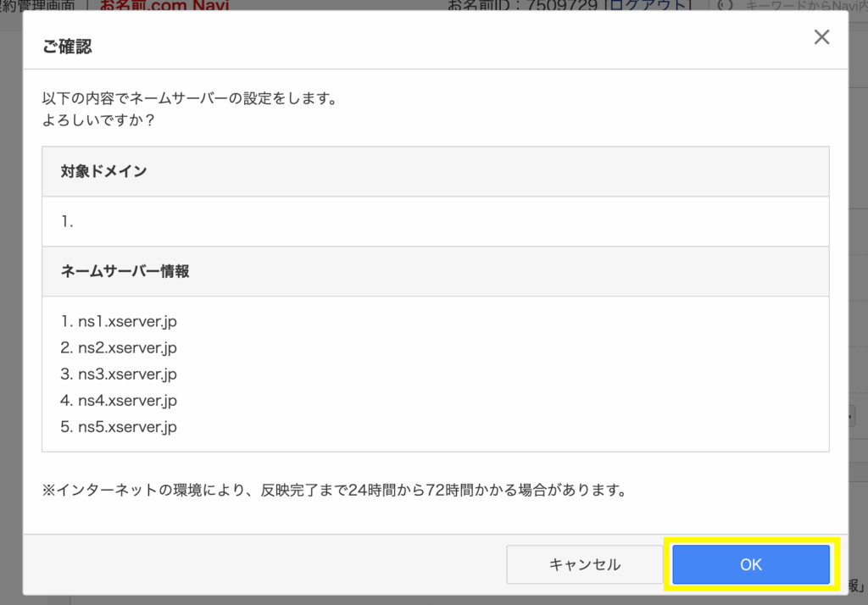
Task: Click the first target domain row
Action: tap(68, 221)
